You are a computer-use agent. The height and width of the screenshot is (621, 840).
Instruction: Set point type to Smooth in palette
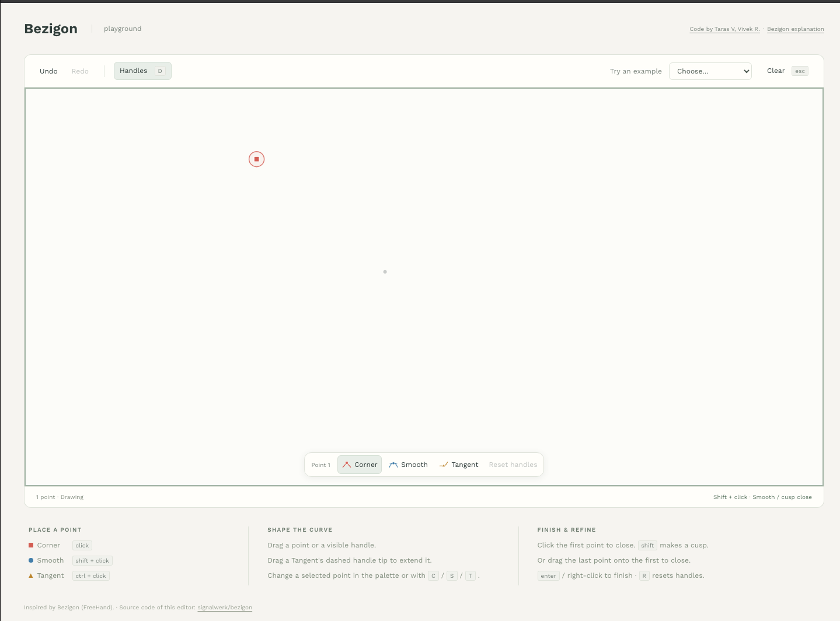pyautogui.click(x=408, y=465)
